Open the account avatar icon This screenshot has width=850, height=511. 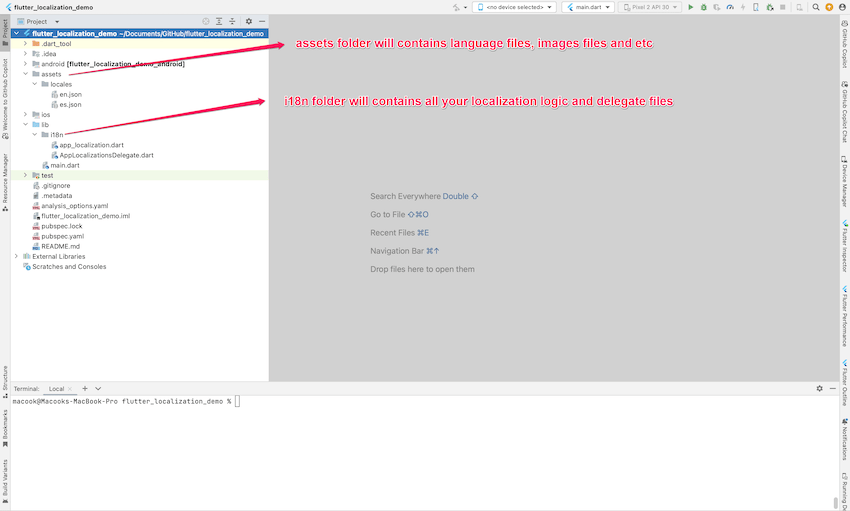click(842, 7)
